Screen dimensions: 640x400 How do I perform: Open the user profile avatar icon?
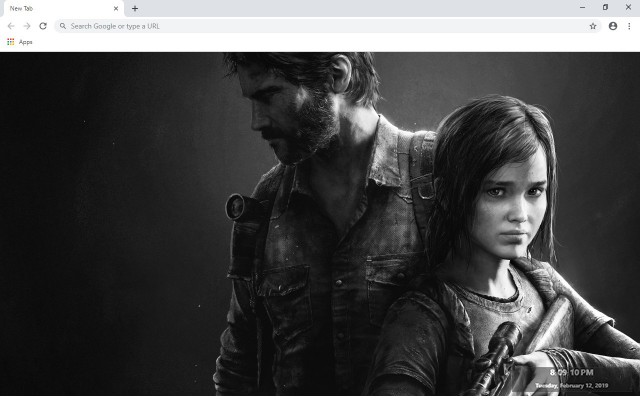pos(613,26)
